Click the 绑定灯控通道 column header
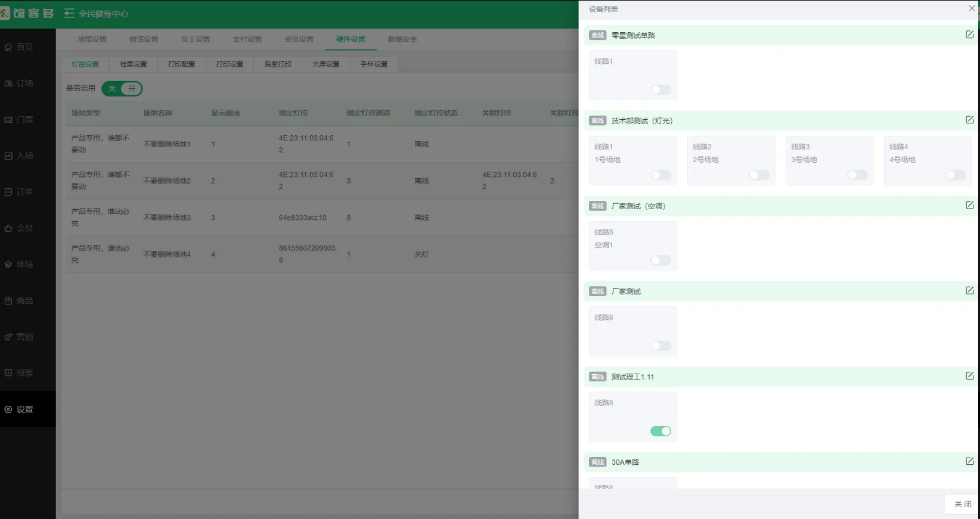Image resolution: width=980 pixels, height=519 pixels. (368, 113)
